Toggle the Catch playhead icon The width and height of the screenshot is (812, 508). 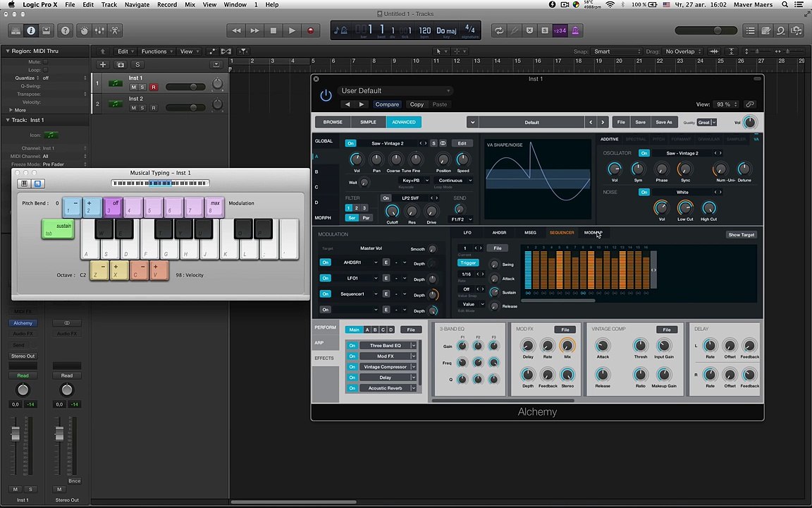242,52
